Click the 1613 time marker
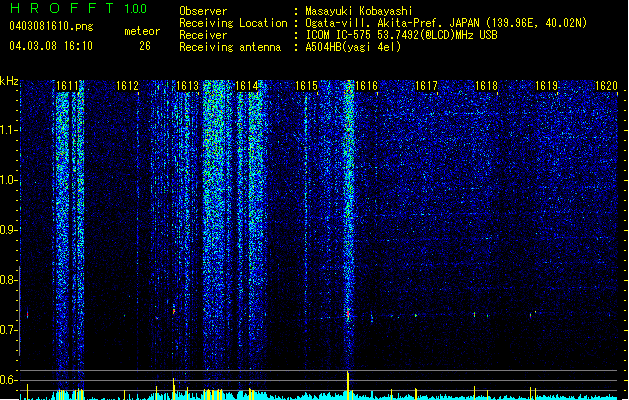Image resolution: width=629 pixels, height=400 pixels. [187, 86]
